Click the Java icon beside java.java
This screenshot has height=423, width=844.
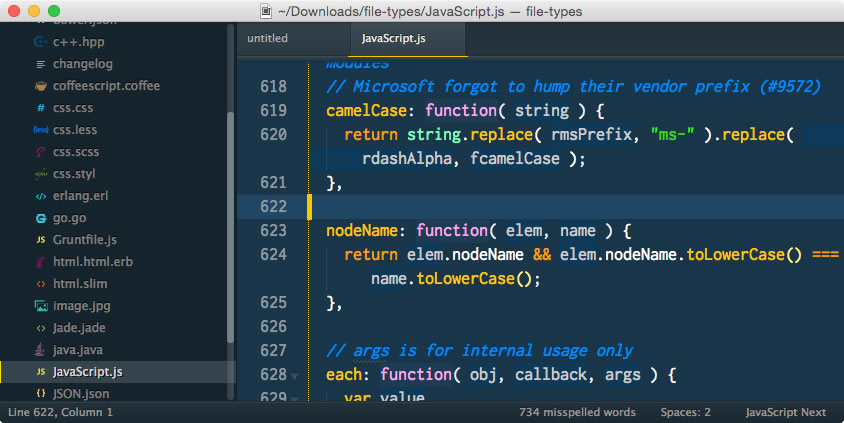pos(41,350)
